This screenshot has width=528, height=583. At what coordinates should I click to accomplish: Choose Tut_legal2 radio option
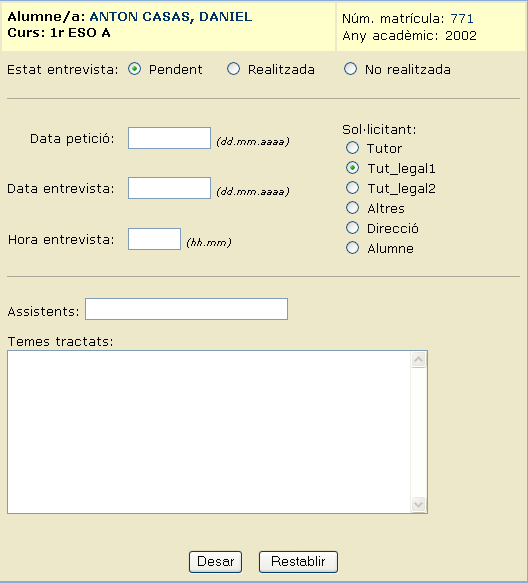tap(352, 188)
